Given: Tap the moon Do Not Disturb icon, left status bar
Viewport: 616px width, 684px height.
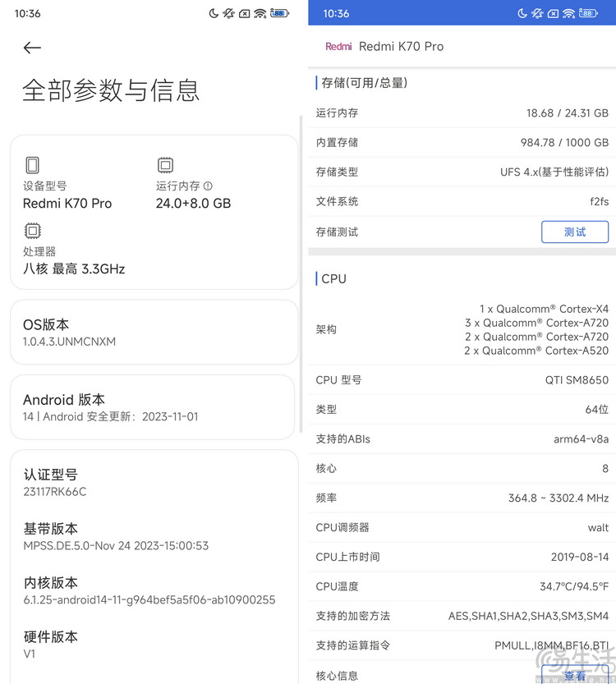Looking at the screenshot, I should tap(214, 13).
